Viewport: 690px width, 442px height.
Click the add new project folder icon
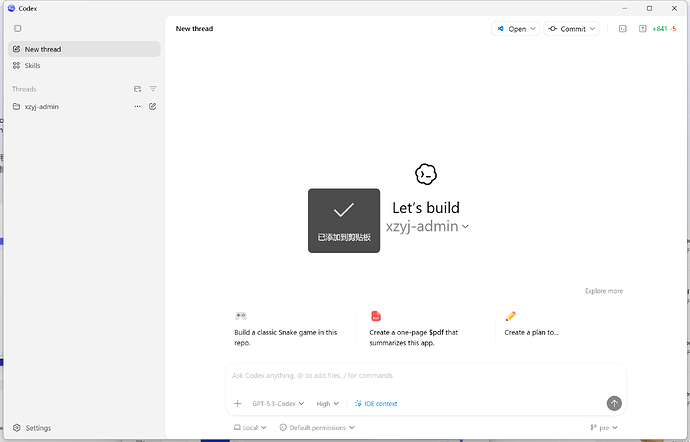tap(138, 89)
